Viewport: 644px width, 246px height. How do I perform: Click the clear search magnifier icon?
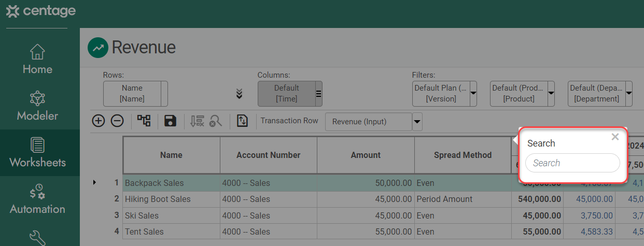point(216,121)
